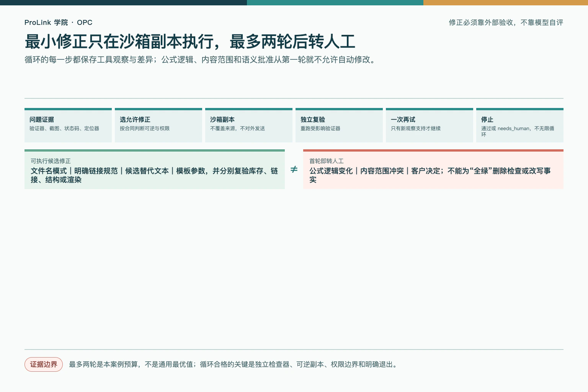Select the main title 最小修正只在沙箱副本执行

[190, 42]
